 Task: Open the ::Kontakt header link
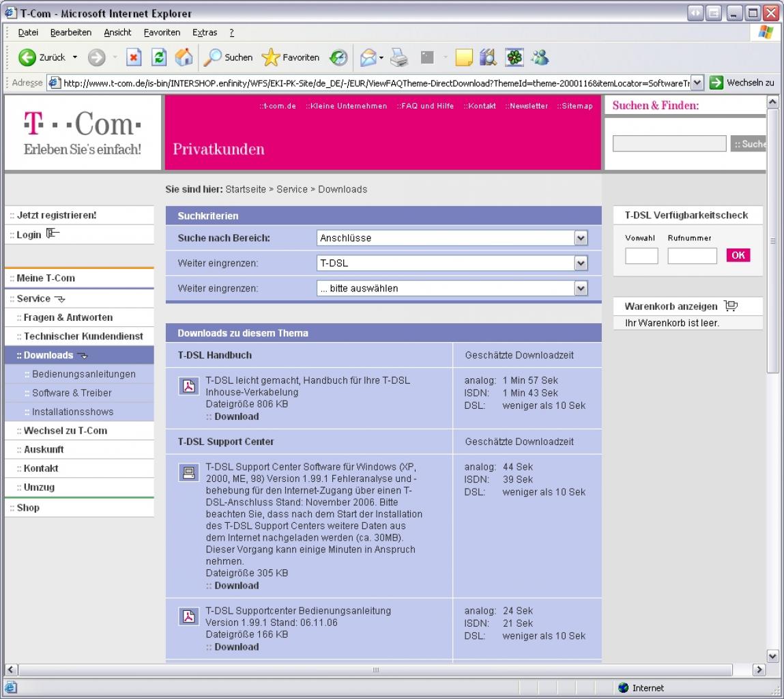[x=480, y=106]
